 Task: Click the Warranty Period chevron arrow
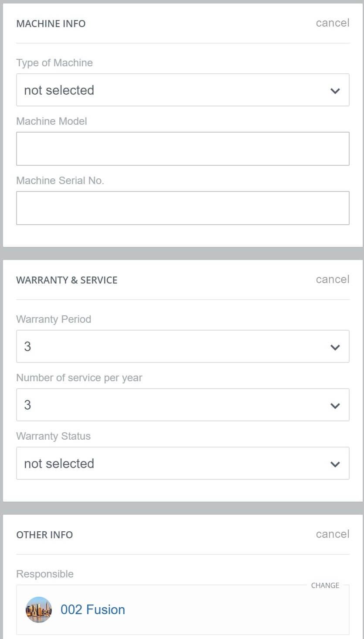coord(335,347)
